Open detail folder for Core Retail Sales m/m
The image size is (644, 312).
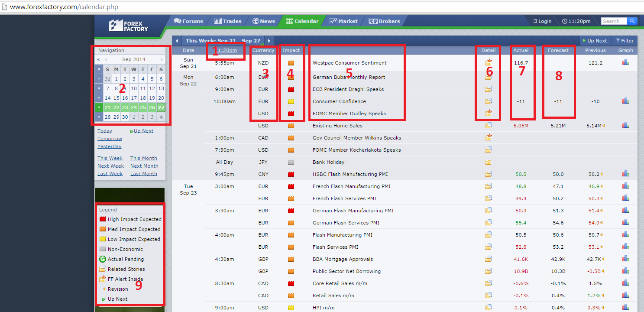coord(489,283)
